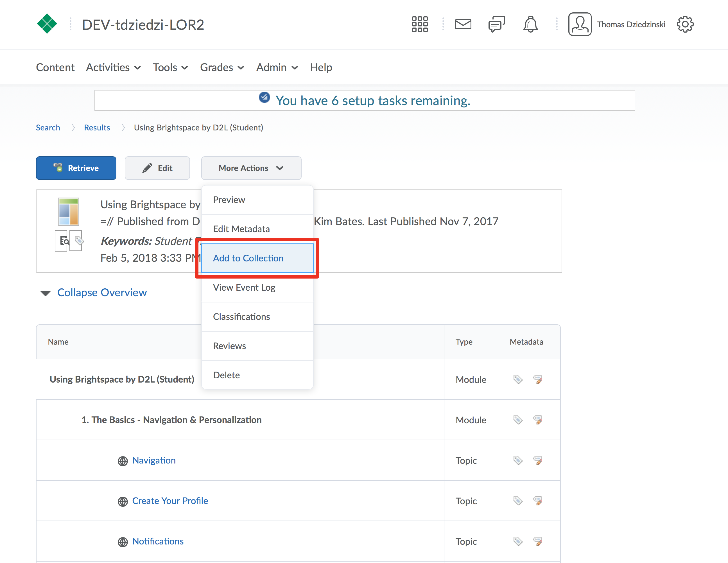This screenshot has width=728, height=563.
Task: Open the Notifications topic link
Action: [158, 541]
